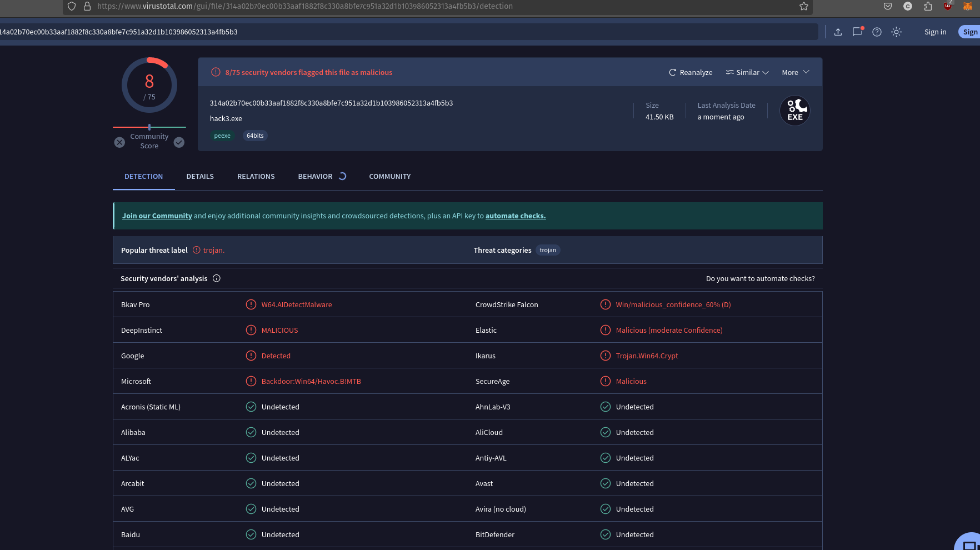Click the Join our Community link

(x=157, y=216)
